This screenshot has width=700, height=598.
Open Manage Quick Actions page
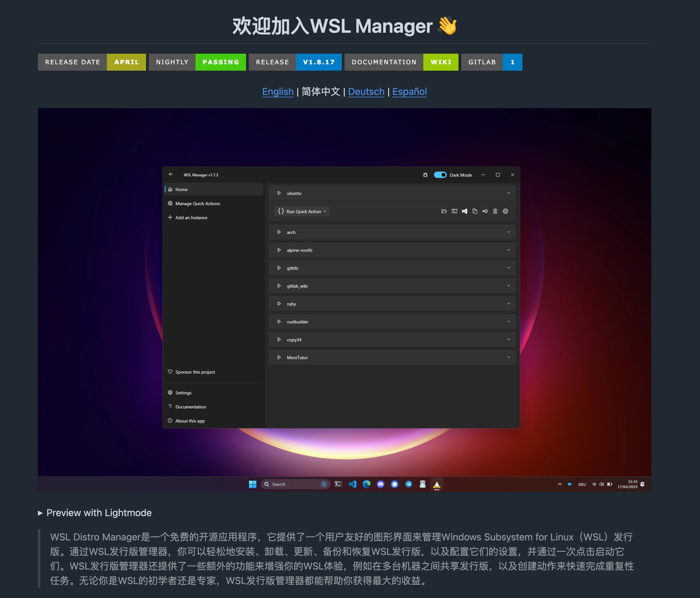pyautogui.click(x=214, y=203)
